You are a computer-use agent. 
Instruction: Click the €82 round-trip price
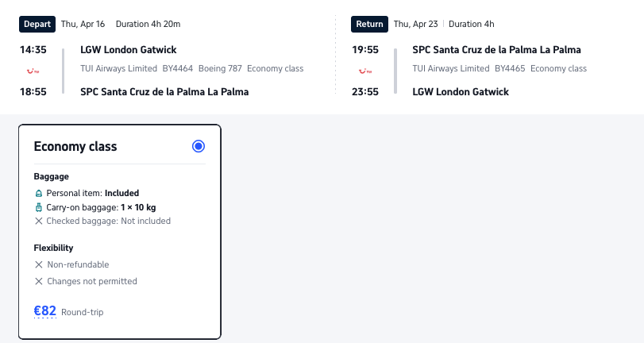point(45,311)
